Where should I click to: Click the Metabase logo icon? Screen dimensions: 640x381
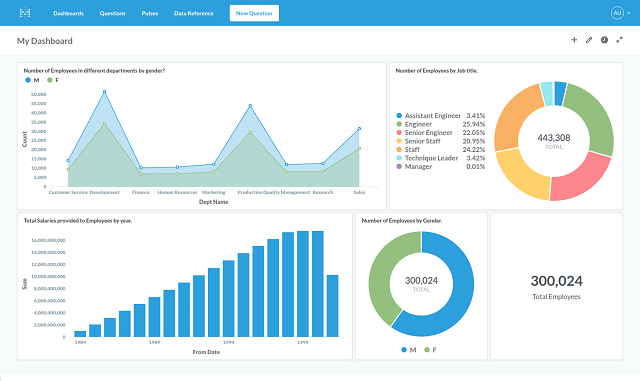(25, 13)
